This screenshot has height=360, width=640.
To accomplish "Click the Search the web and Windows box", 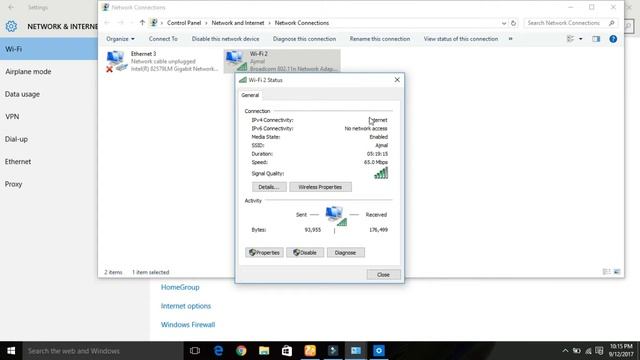I will pos(103,351).
